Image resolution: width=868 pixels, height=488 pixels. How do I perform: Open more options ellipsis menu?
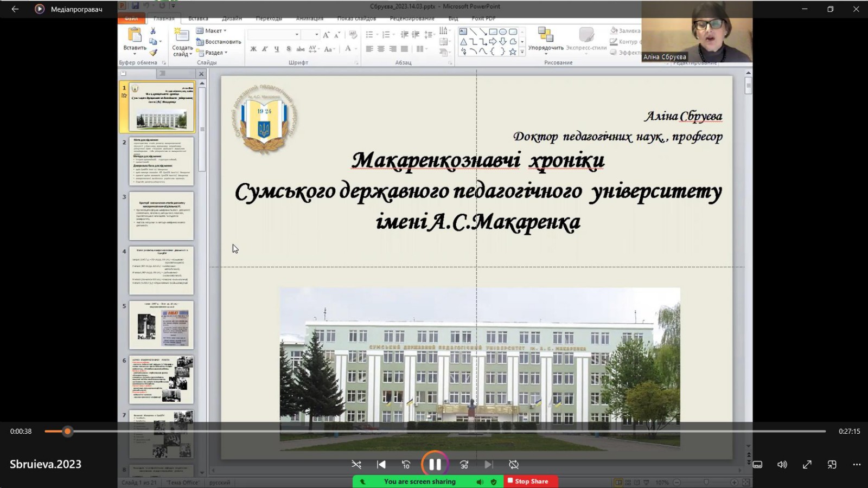[857, 465]
